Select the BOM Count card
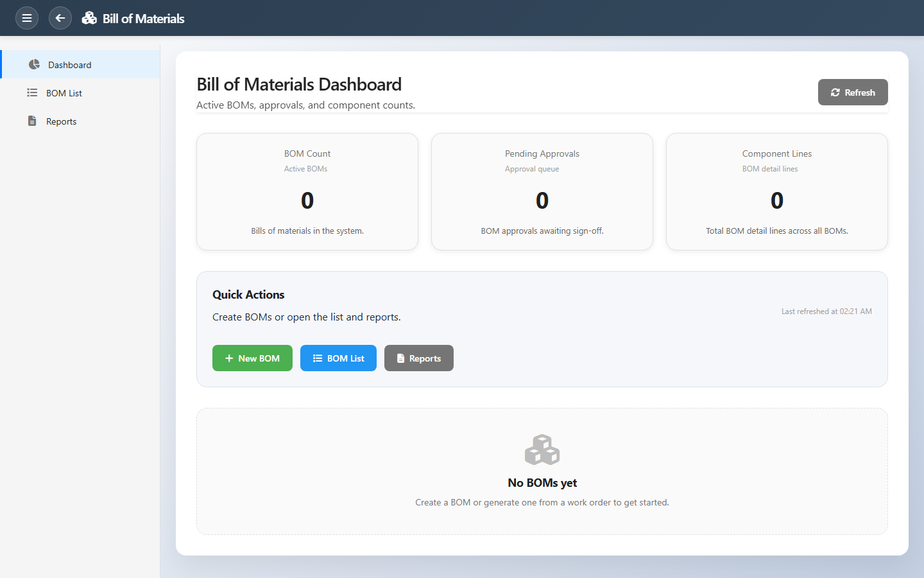Image resolution: width=924 pixels, height=578 pixels. tap(307, 191)
